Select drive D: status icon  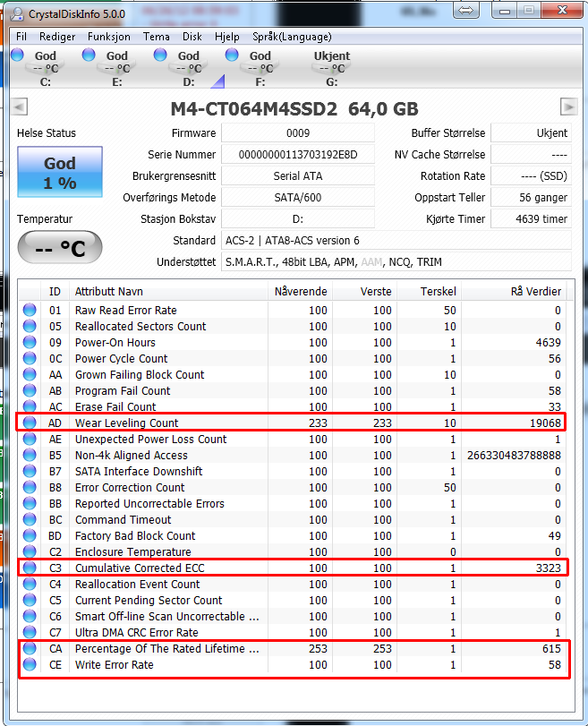(160, 55)
